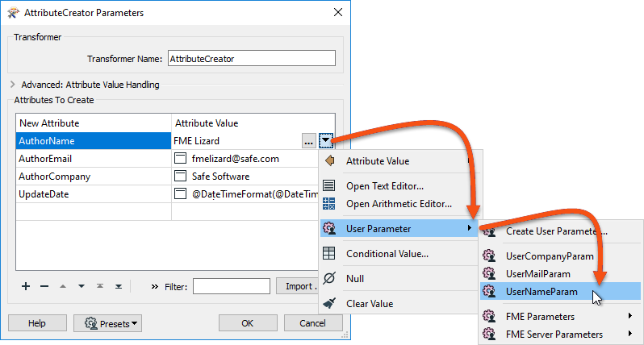Screen dimensions: 644x345
Task: Click the Attribute Value back-arrow icon
Action: click(329, 160)
